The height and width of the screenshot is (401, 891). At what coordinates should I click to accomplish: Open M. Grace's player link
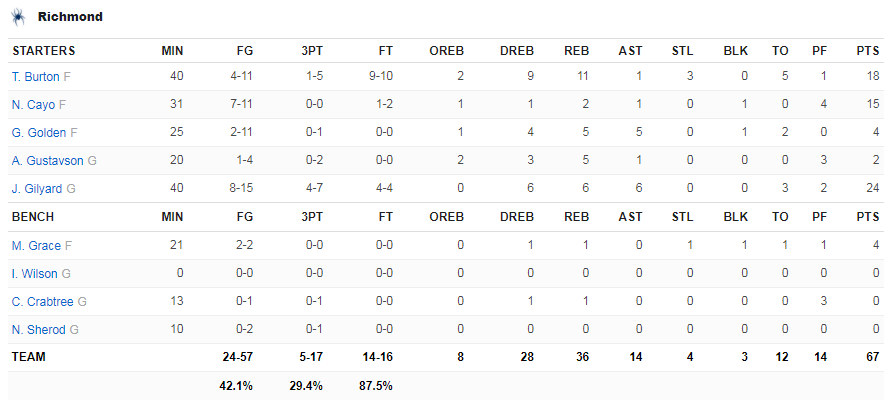click(36, 245)
